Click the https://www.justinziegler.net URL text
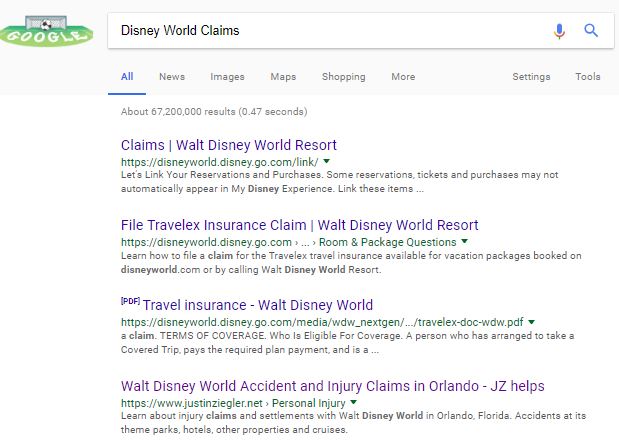 click(x=191, y=403)
